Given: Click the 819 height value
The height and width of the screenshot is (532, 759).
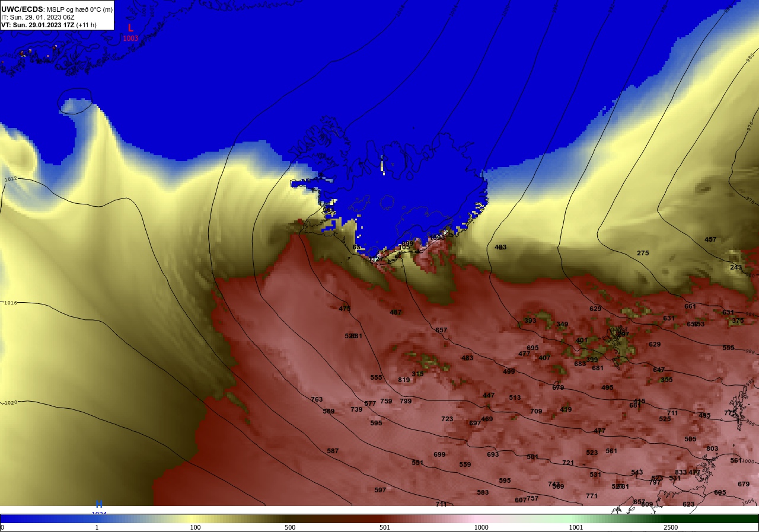Looking at the screenshot, I should [404, 380].
